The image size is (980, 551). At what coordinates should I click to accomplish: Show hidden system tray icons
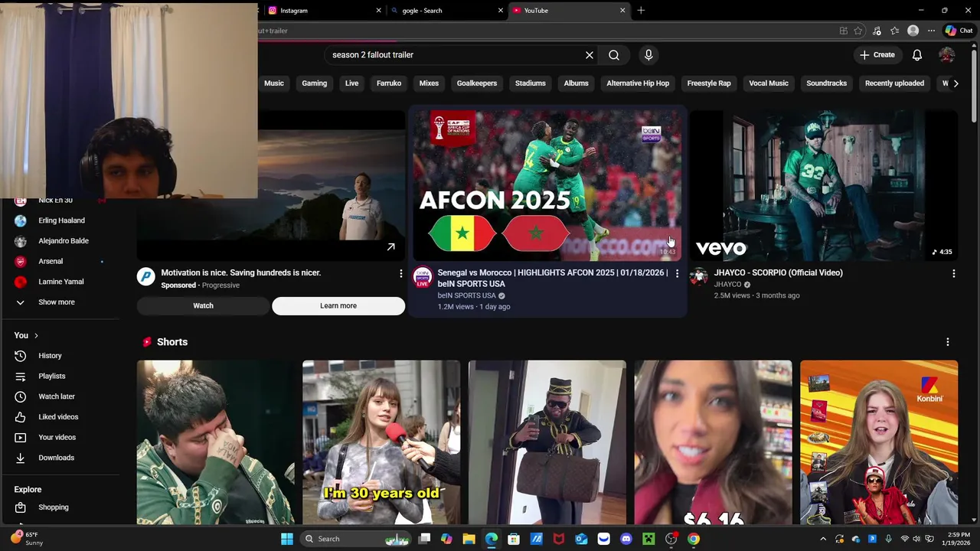(823, 539)
